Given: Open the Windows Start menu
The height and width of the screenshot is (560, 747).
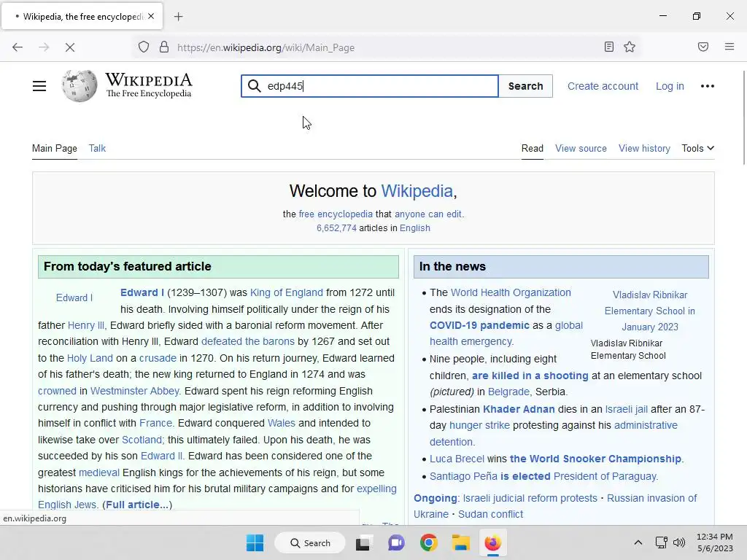Looking at the screenshot, I should 255,542.
